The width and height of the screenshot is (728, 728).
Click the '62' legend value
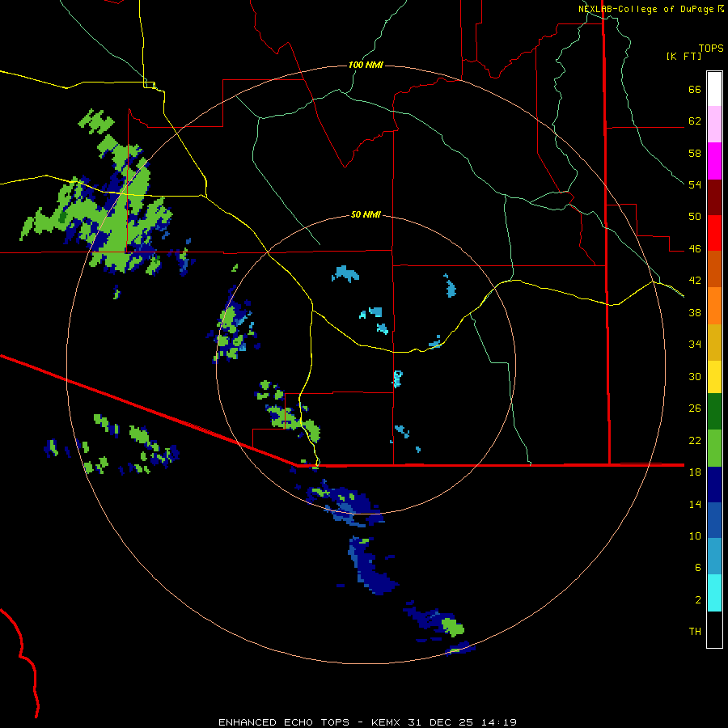[695, 121]
